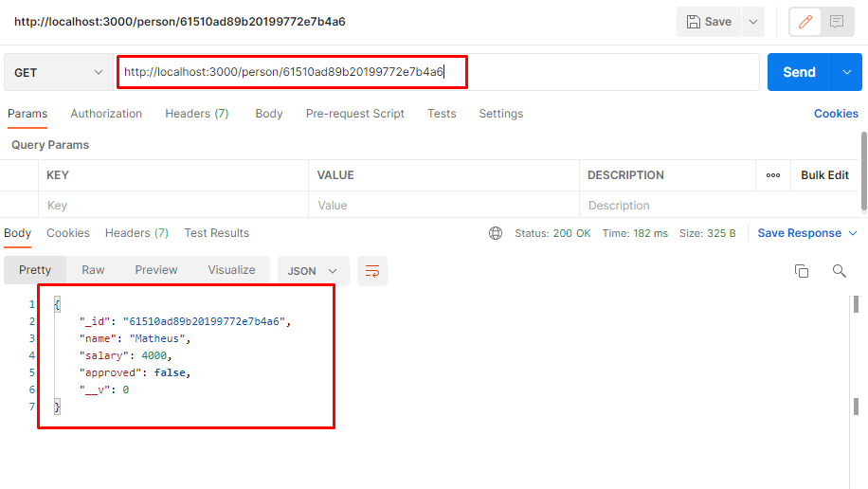Click the pencil edit icon
The width and height of the screenshot is (868, 489).
tap(806, 22)
